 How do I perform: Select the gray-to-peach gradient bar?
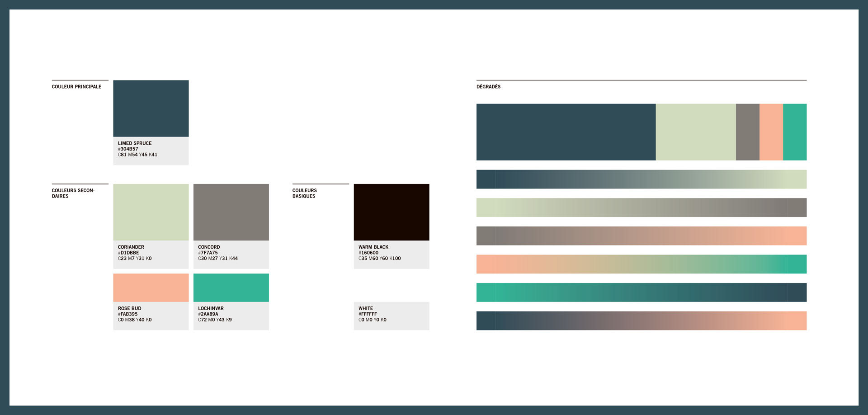tap(642, 236)
